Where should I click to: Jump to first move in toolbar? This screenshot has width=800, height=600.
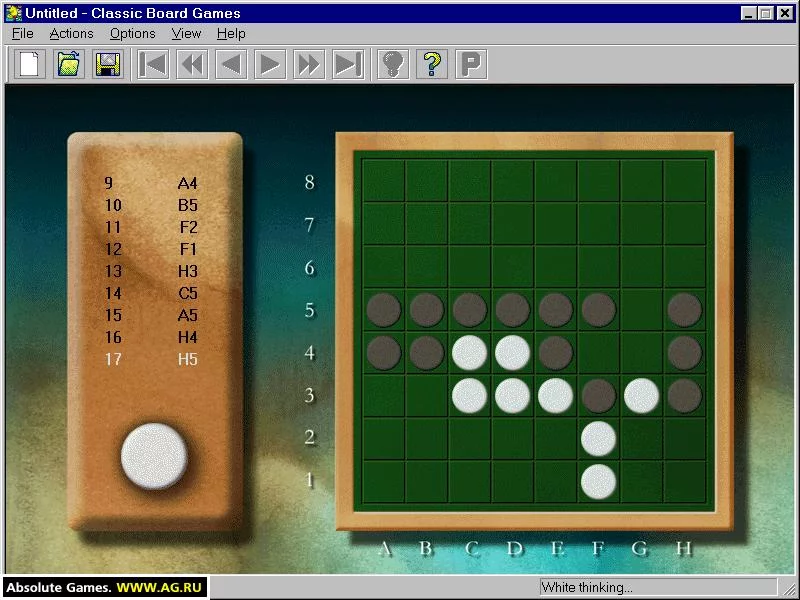(153, 64)
